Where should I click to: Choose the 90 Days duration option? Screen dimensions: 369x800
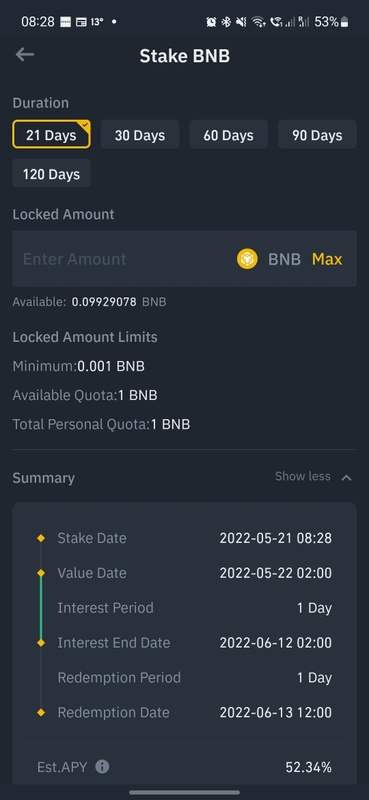pyautogui.click(x=317, y=135)
